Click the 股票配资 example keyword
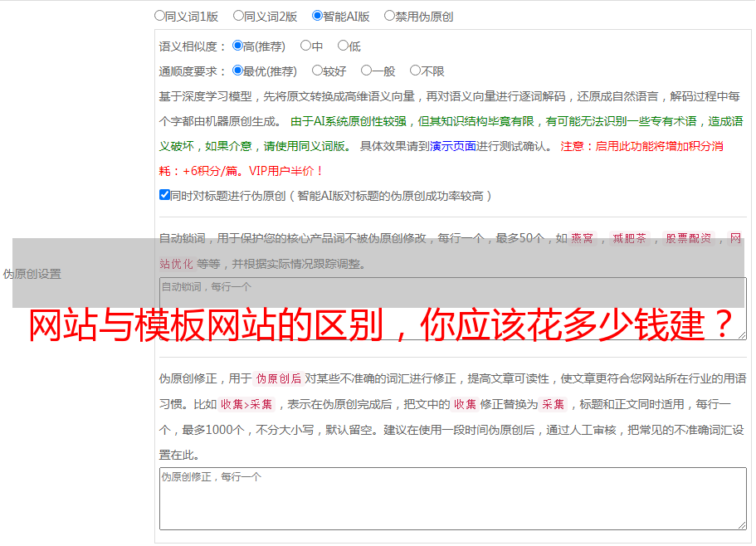The height and width of the screenshot is (546, 756). 689,238
